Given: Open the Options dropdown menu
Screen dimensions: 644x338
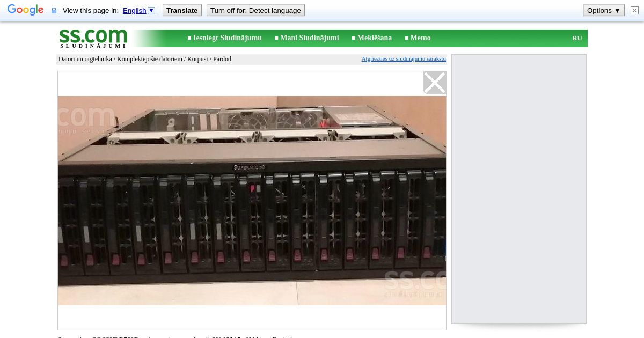Looking at the screenshot, I should coord(604,10).
